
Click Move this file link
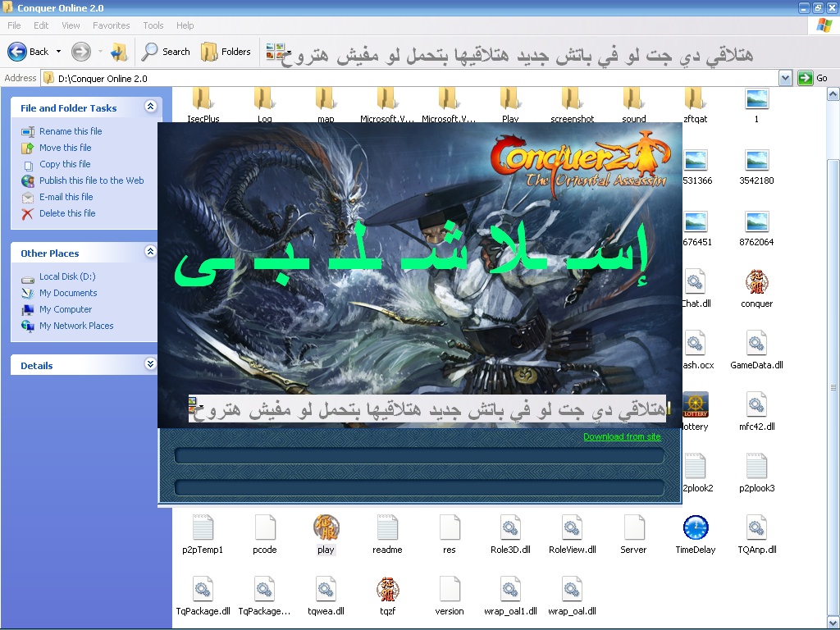66,148
